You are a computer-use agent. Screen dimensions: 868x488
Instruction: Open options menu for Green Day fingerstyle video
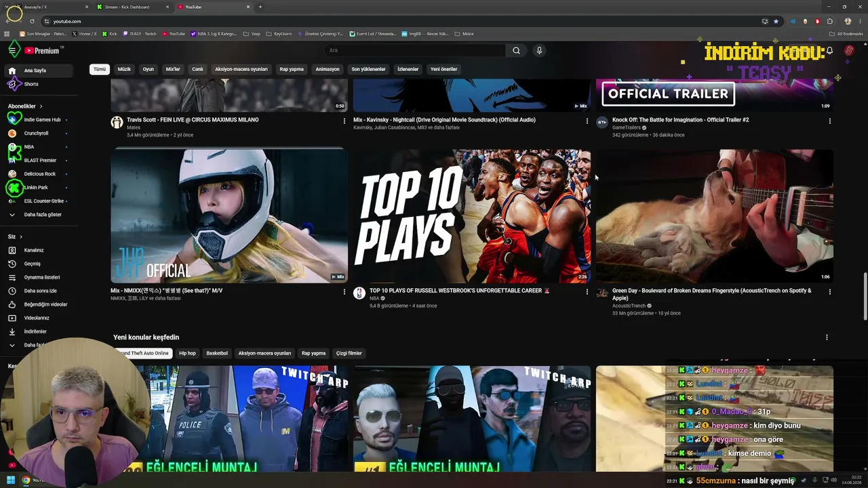829,292
